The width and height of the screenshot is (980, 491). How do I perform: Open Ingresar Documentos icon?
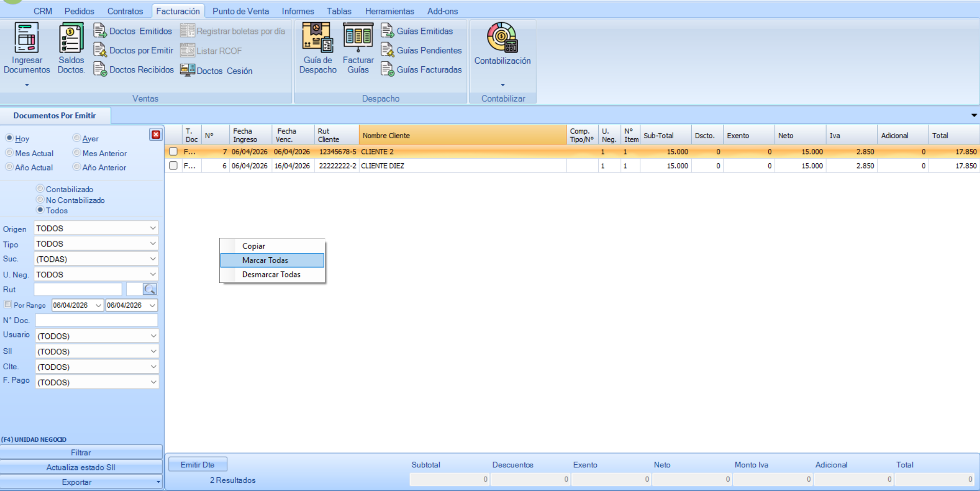[x=27, y=39]
